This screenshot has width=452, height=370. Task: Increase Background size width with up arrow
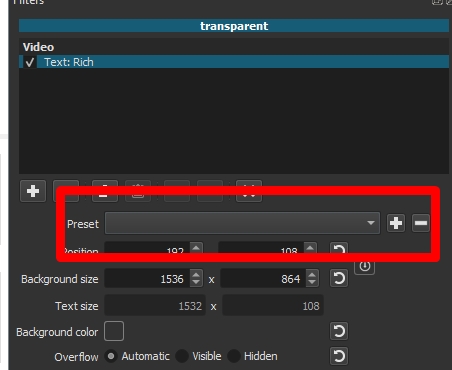[196, 275]
